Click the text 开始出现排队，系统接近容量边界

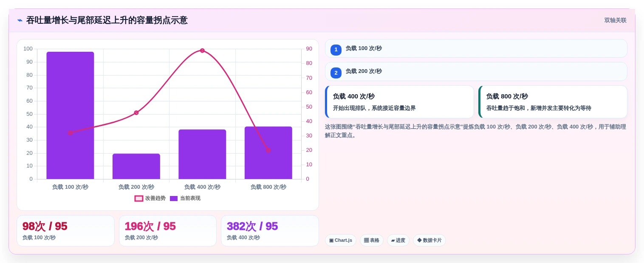pyautogui.click(x=374, y=108)
